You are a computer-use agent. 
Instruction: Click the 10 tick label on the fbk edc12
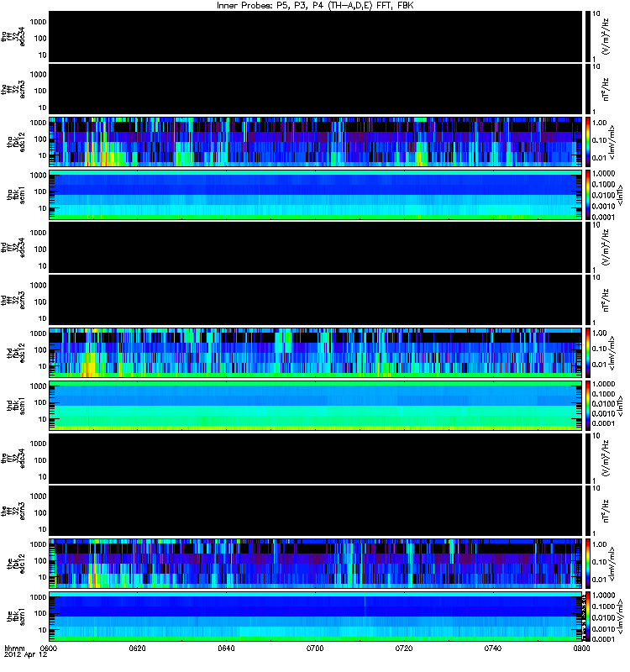point(43,577)
